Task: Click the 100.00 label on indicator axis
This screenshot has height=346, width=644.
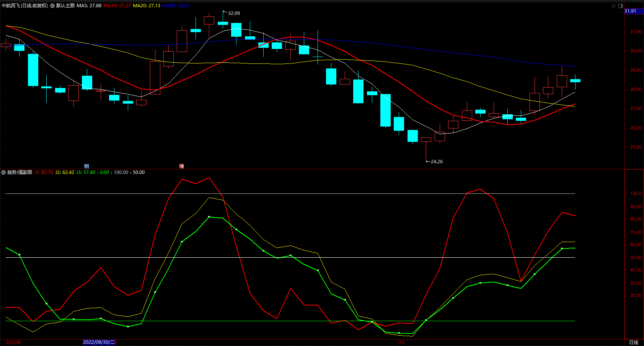Action: tap(636, 193)
